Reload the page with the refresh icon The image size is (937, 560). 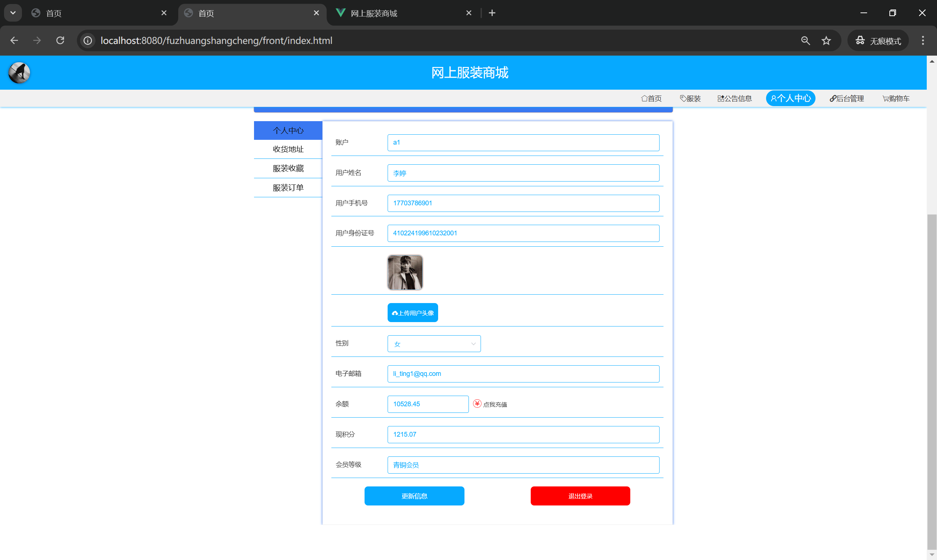coord(60,40)
